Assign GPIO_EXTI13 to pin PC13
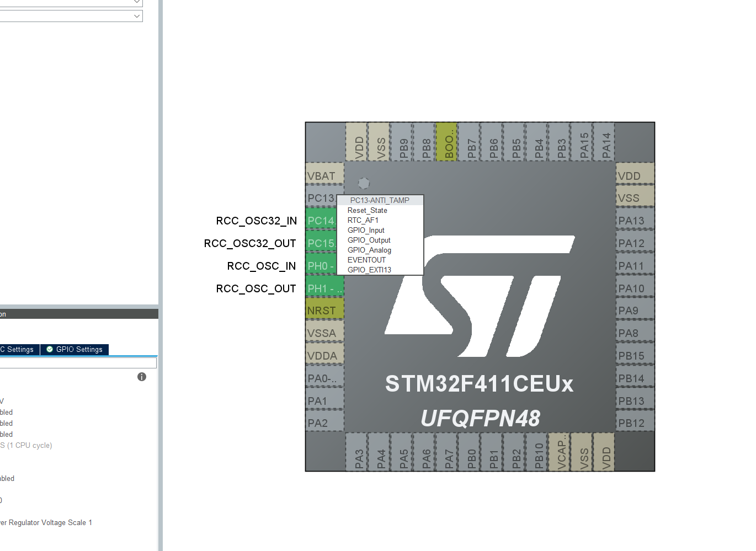756x551 pixels. [x=380, y=270]
